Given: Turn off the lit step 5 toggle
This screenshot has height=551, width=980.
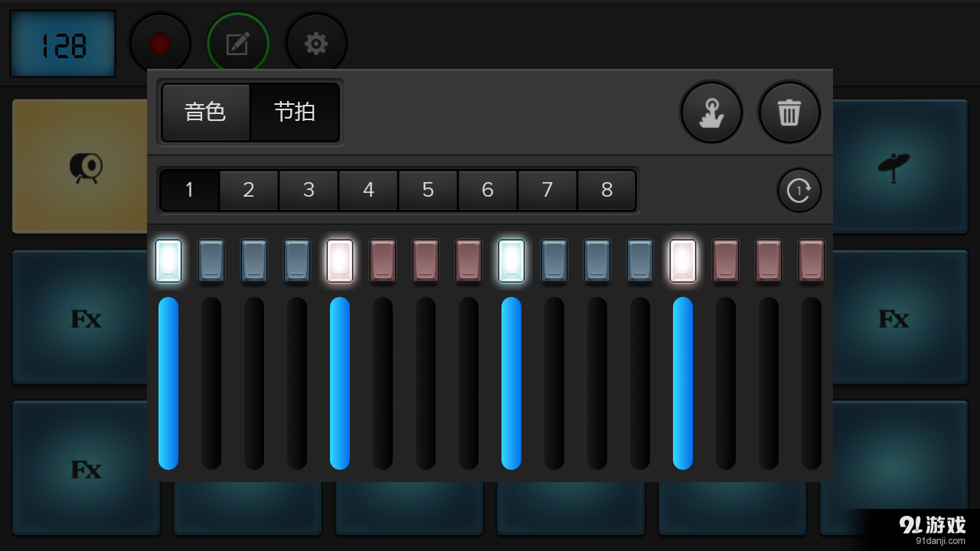Looking at the screenshot, I should [x=340, y=261].
